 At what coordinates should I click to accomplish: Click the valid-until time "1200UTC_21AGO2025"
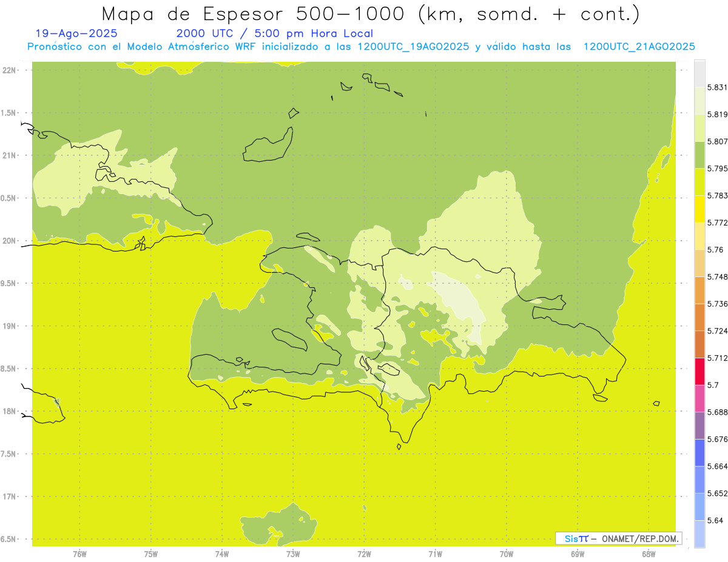pyautogui.click(x=639, y=47)
